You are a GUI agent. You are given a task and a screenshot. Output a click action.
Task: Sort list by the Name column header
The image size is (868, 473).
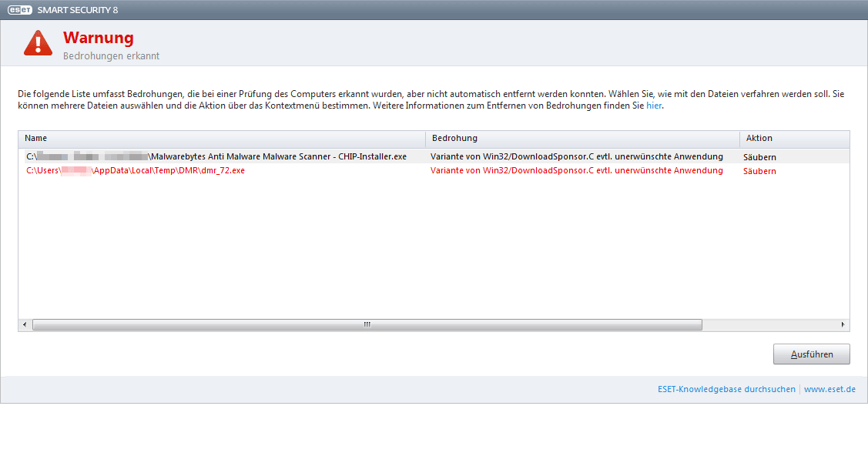pos(222,139)
